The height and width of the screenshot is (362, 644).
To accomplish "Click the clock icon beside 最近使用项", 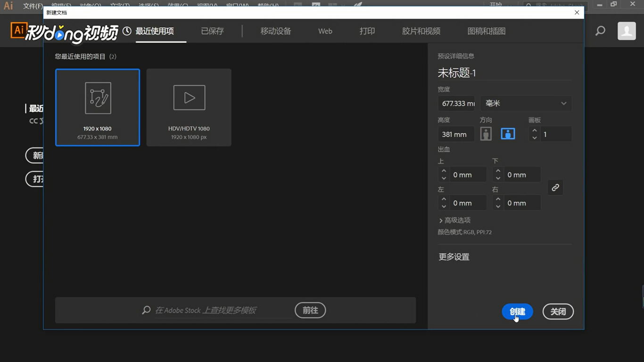I will (127, 31).
